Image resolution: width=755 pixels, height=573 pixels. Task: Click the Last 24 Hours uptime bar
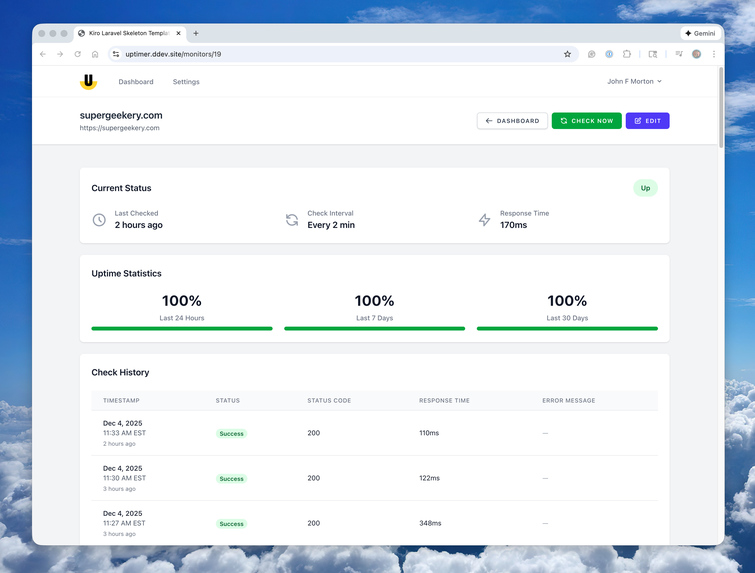point(182,329)
